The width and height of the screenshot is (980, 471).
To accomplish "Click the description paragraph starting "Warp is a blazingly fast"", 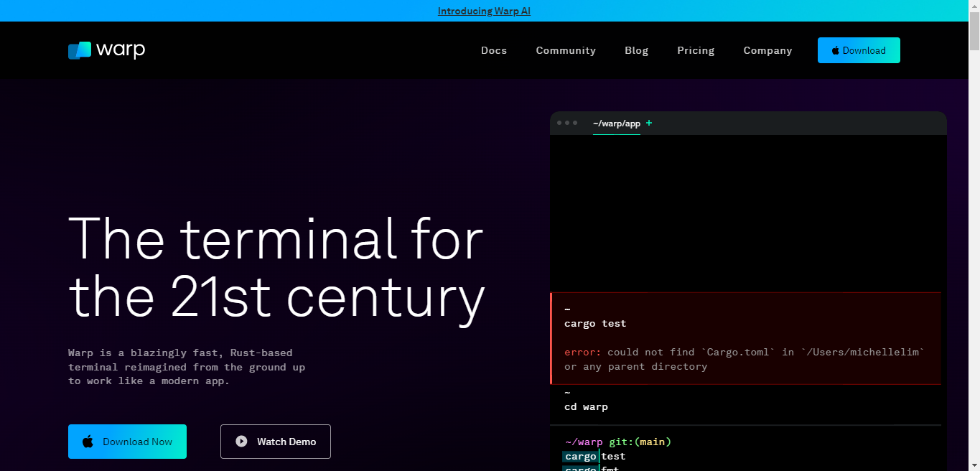I will 187,367.
